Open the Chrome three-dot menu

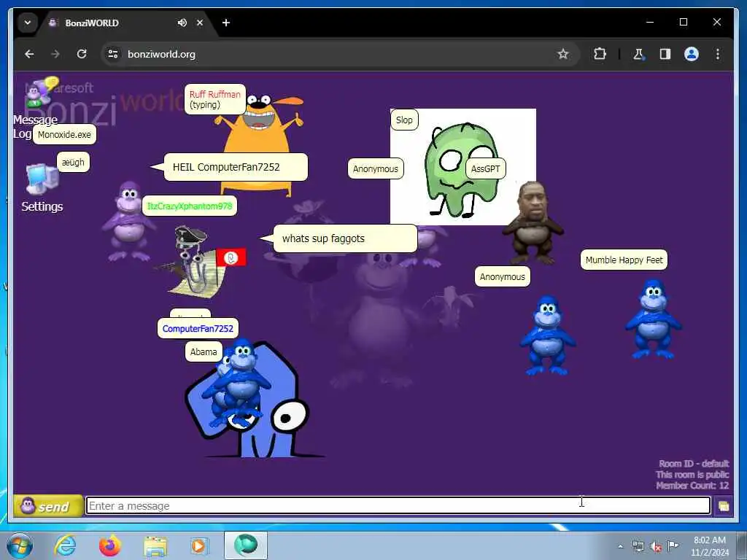(718, 54)
